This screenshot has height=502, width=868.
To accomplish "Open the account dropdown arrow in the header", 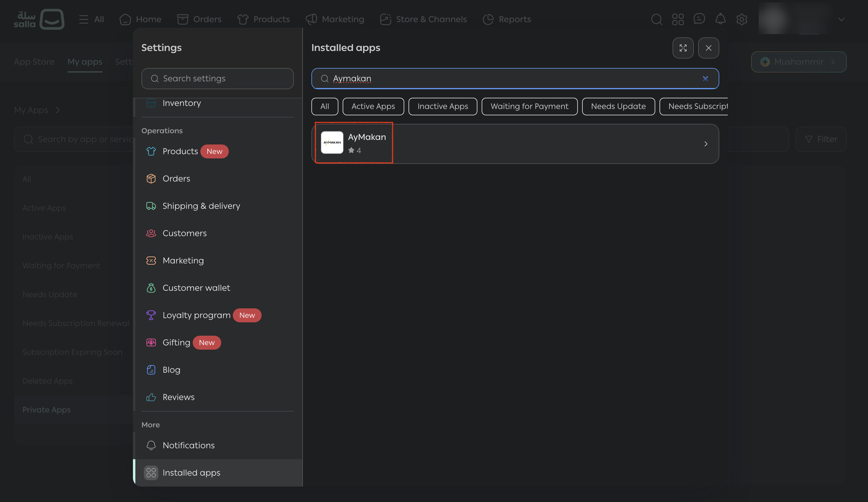I will coord(841,19).
